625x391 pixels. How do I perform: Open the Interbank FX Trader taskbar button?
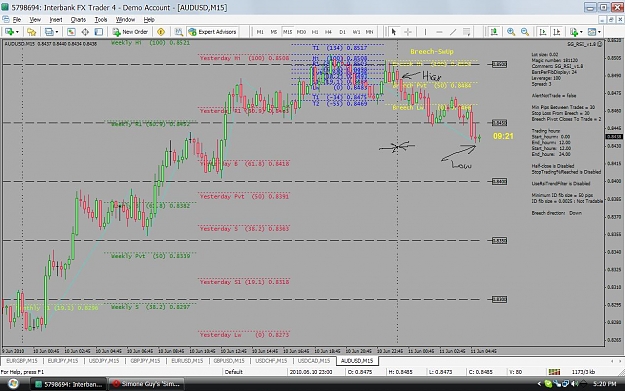click(69, 384)
